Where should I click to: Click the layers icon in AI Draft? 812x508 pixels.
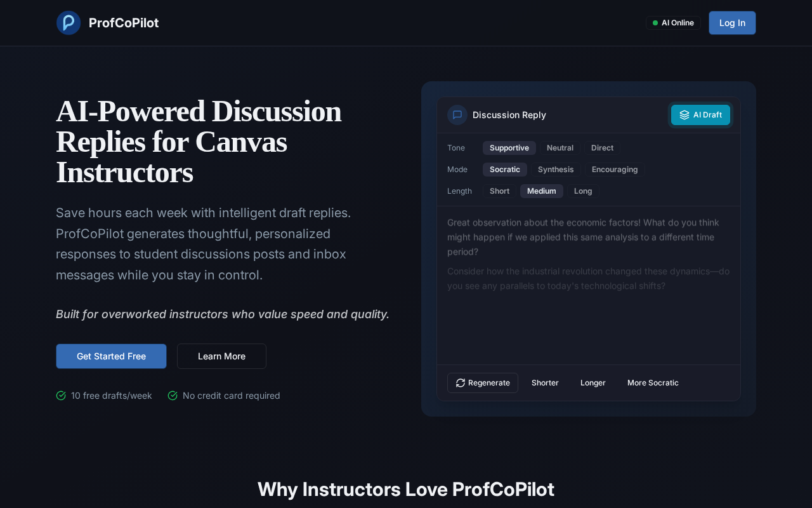tap(684, 115)
